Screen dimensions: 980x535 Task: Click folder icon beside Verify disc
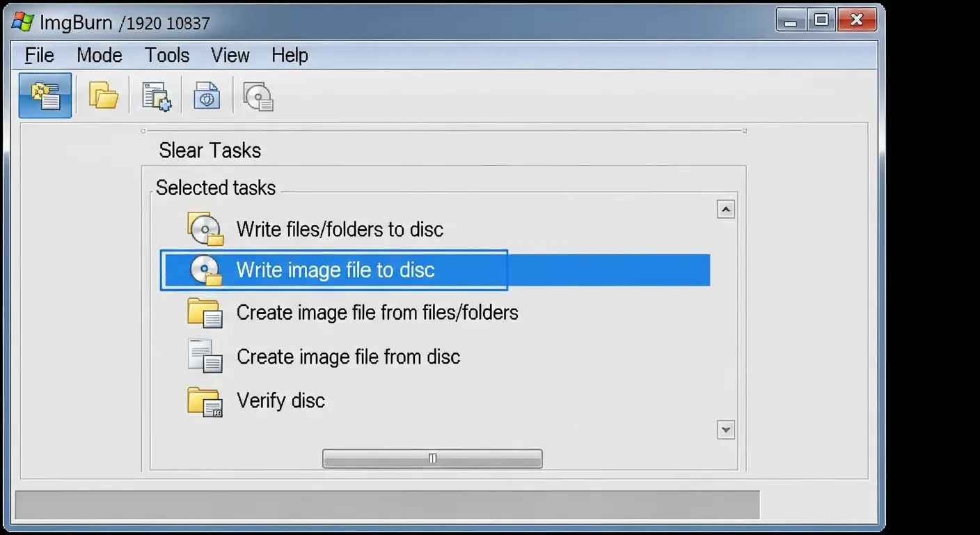coord(205,401)
